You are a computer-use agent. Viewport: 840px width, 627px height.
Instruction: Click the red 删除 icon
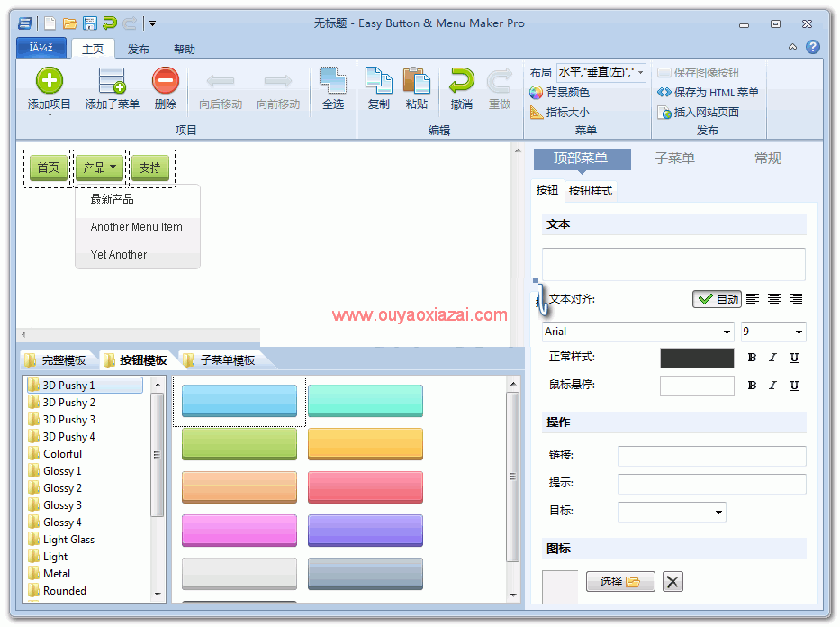(166, 81)
